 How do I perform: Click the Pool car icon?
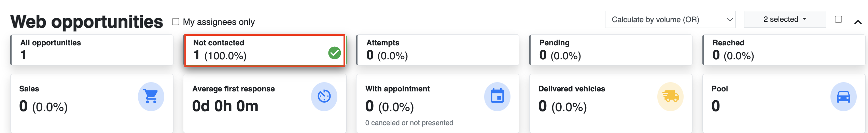click(843, 97)
